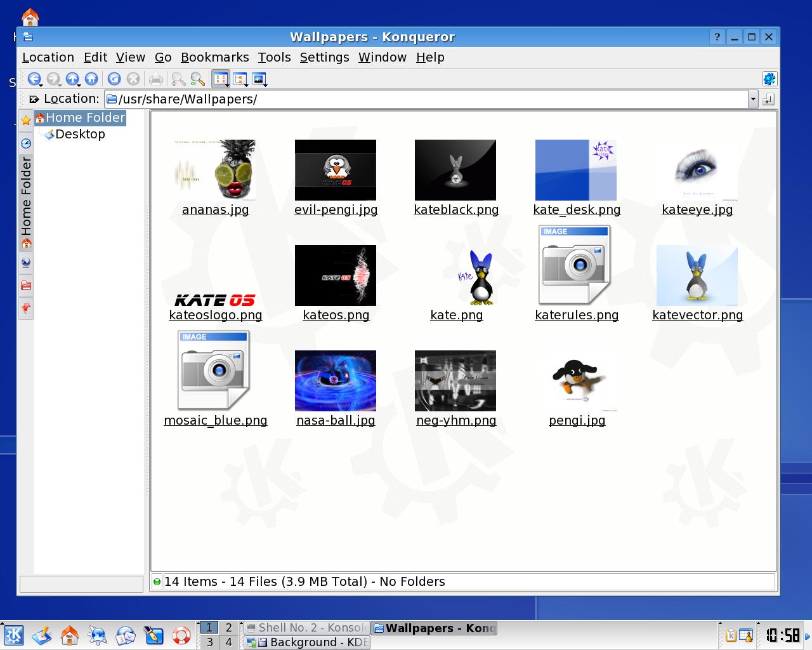Viewport: 812px width, 650px height.
Task: Open the Bookmarks sidebar tab (star)
Action: tap(26, 120)
